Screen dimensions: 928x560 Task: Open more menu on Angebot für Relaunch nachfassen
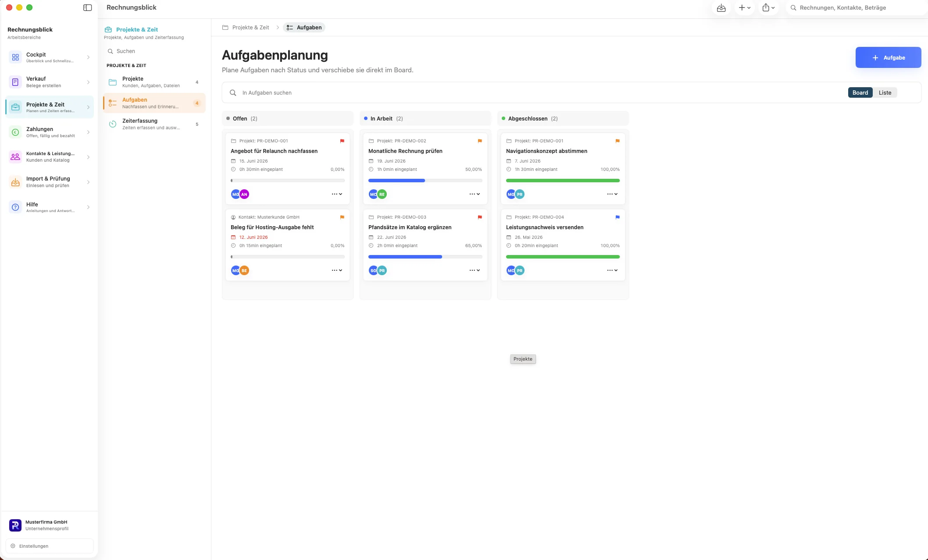pyautogui.click(x=337, y=194)
